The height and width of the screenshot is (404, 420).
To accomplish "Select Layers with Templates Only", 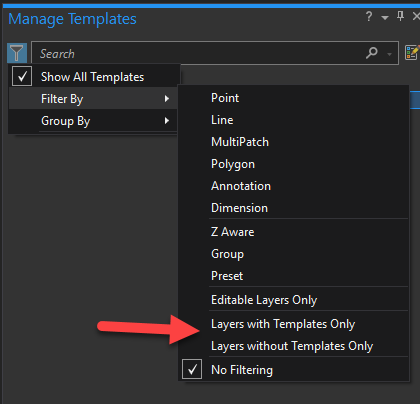I will [x=293, y=324].
